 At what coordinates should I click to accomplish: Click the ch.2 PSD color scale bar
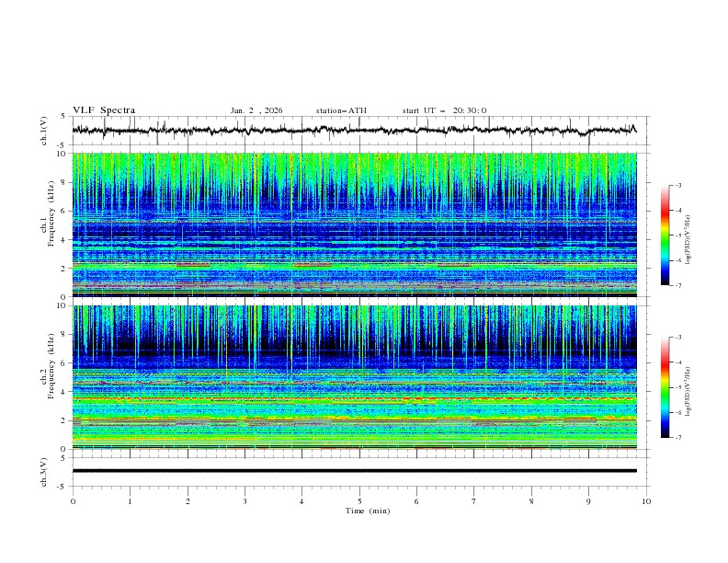click(x=665, y=387)
